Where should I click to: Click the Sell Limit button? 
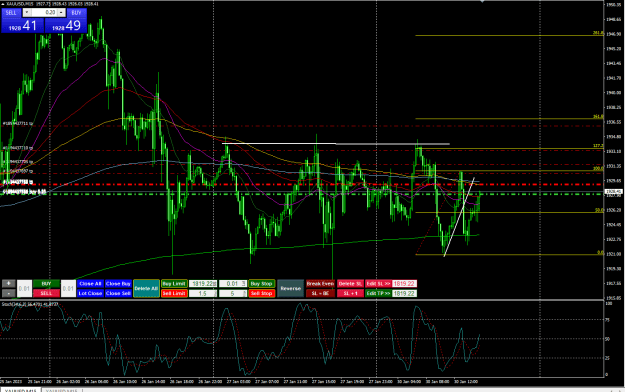[174, 293]
